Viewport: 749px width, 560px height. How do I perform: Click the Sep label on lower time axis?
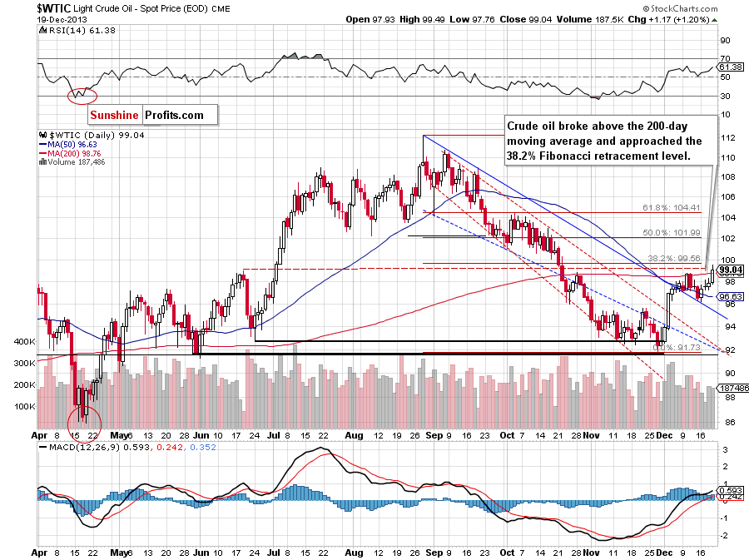pyautogui.click(x=434, y=553)
